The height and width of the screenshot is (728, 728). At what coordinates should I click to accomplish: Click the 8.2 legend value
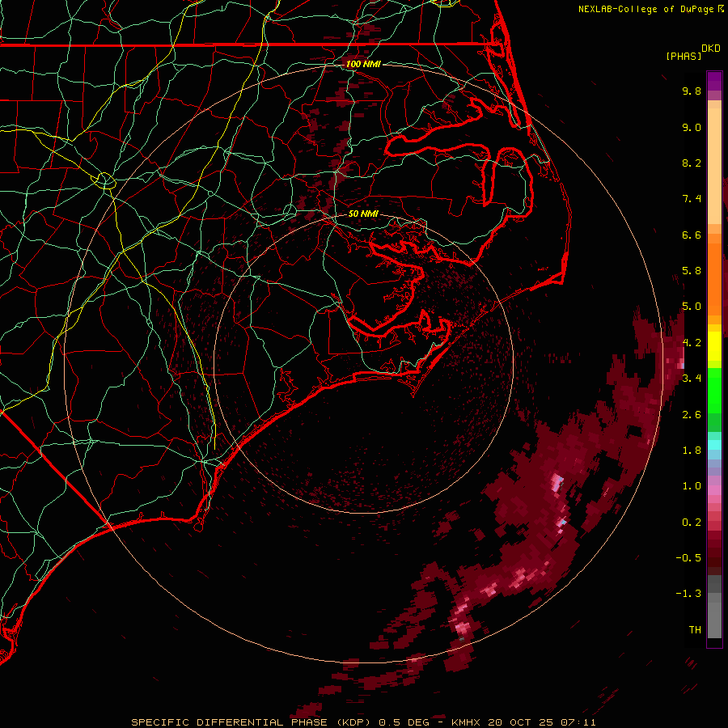point(692,163)
